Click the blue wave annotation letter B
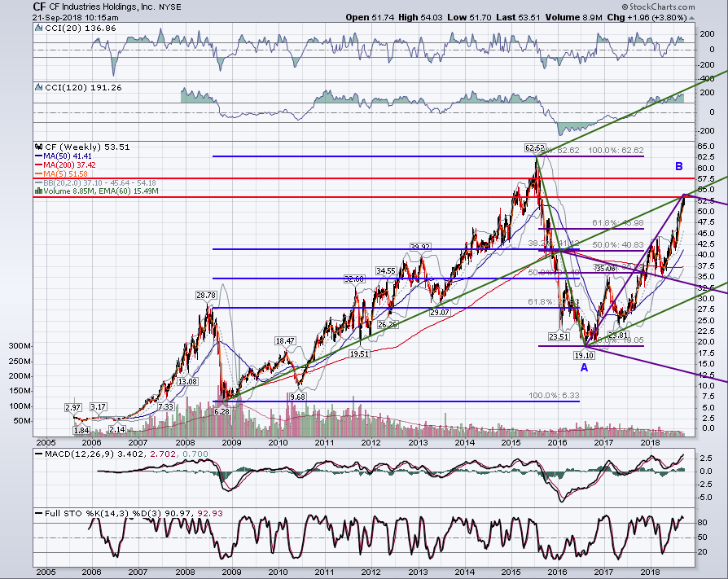This screenshot has height=579, width=728. click(679, 166)
